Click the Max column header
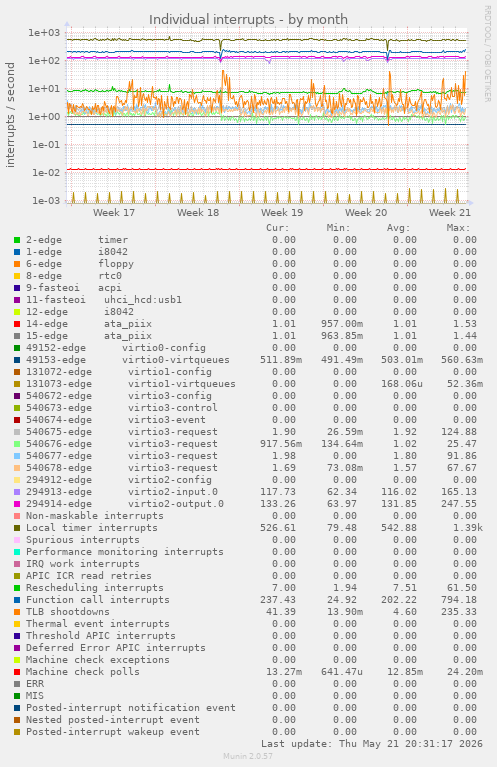This screenshot has width=497, height=767. [x=458, y=228]
